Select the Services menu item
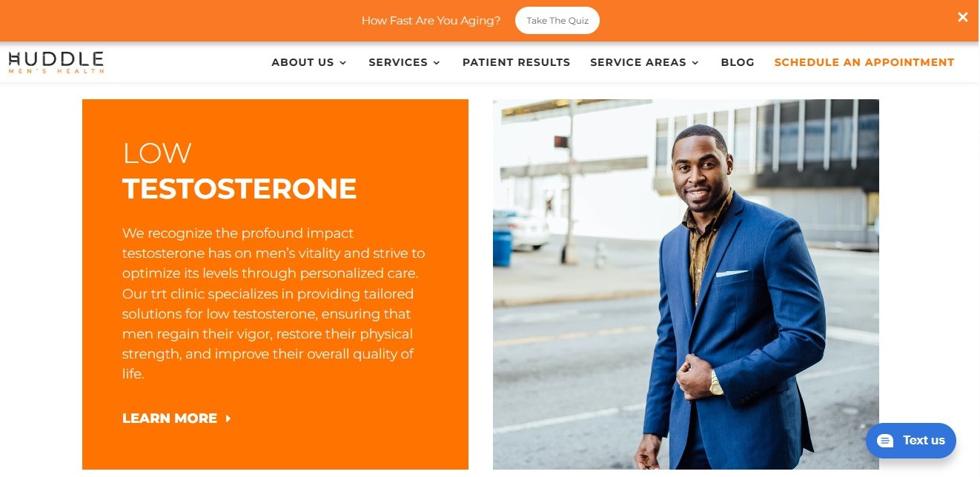The image size is (980, 477). (x=405, y=62)
